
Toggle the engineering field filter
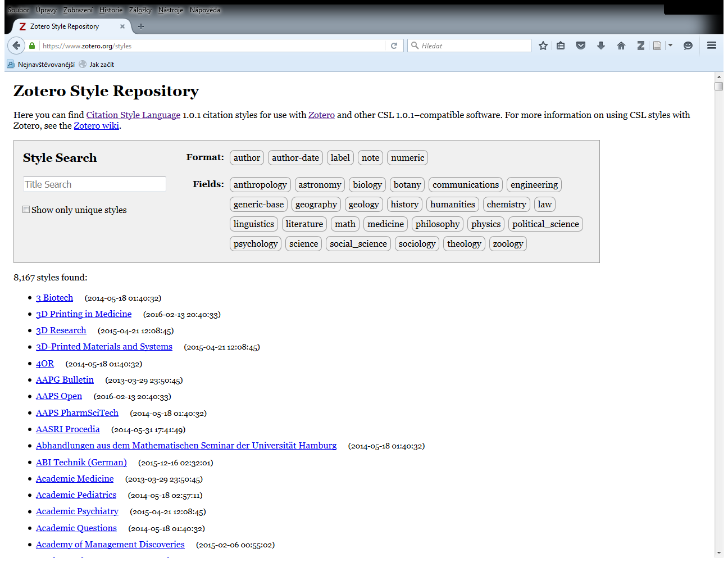click(534, 185)
